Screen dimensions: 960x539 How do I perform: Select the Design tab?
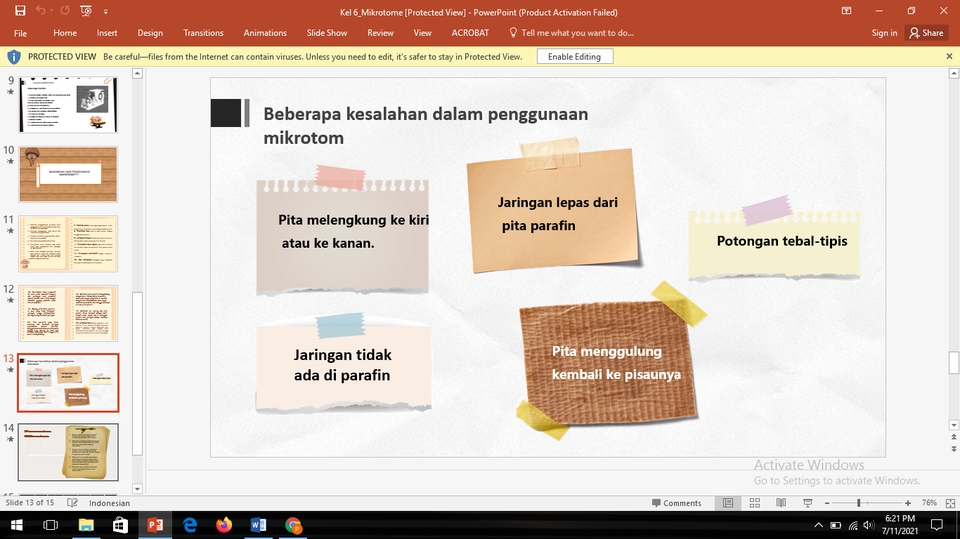150,33
